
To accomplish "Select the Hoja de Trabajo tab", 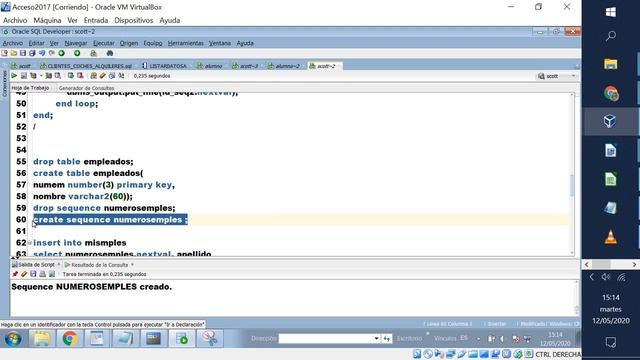I will coord(30,88).
